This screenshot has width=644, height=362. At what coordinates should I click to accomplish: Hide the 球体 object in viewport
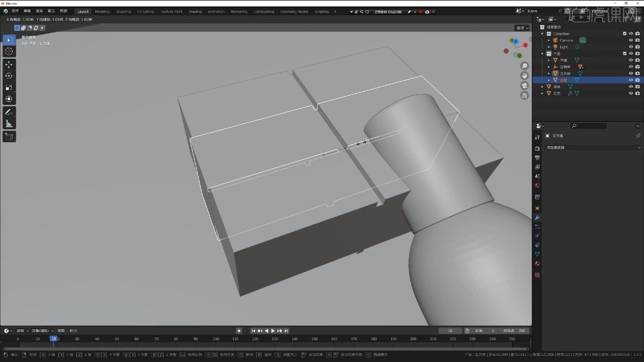coord(631,86)
